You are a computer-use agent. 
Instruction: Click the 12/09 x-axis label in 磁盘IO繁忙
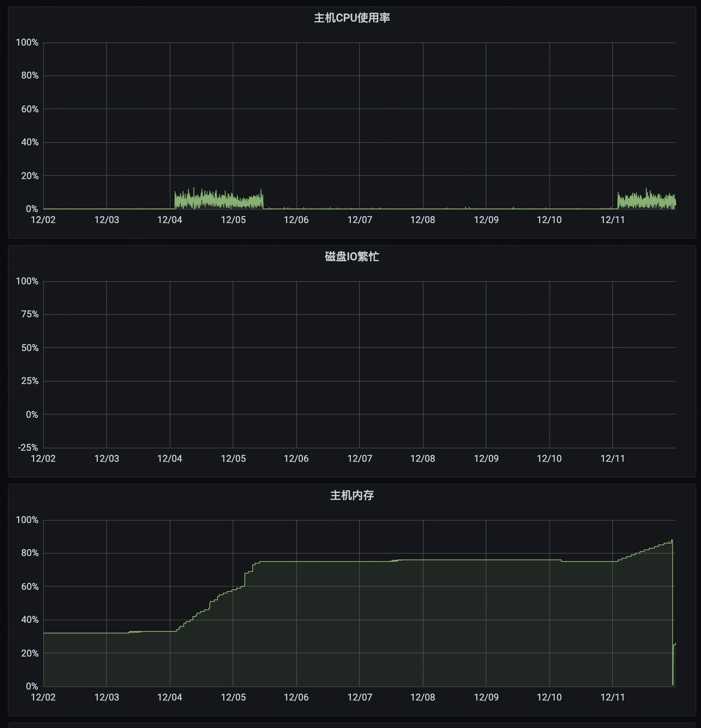(x=486, y=459)
